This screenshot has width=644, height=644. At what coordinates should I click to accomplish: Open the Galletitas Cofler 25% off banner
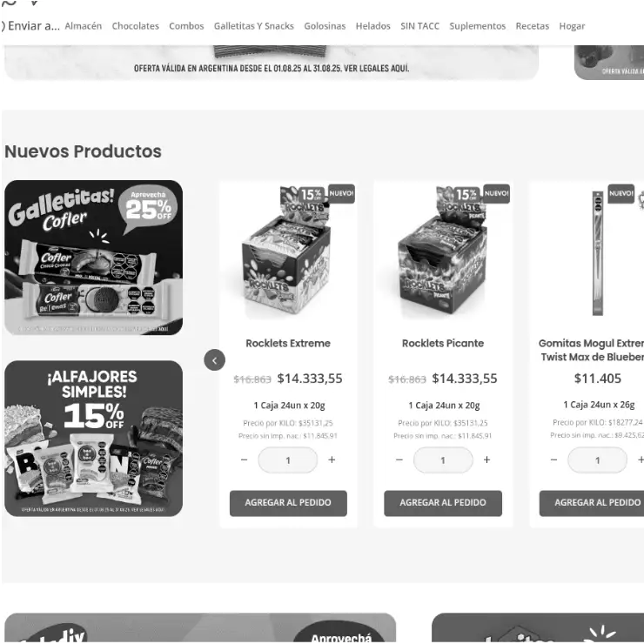(x=94, y=258)
